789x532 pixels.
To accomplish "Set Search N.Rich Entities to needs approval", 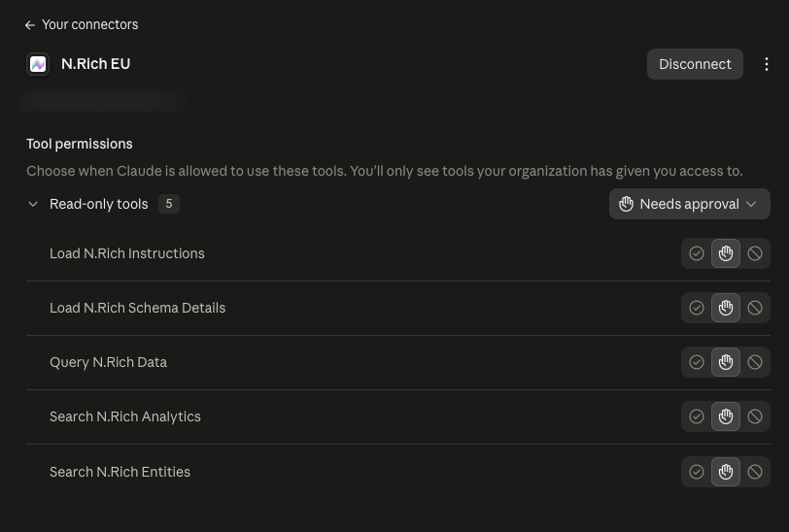I will click(x=726, y=472).
